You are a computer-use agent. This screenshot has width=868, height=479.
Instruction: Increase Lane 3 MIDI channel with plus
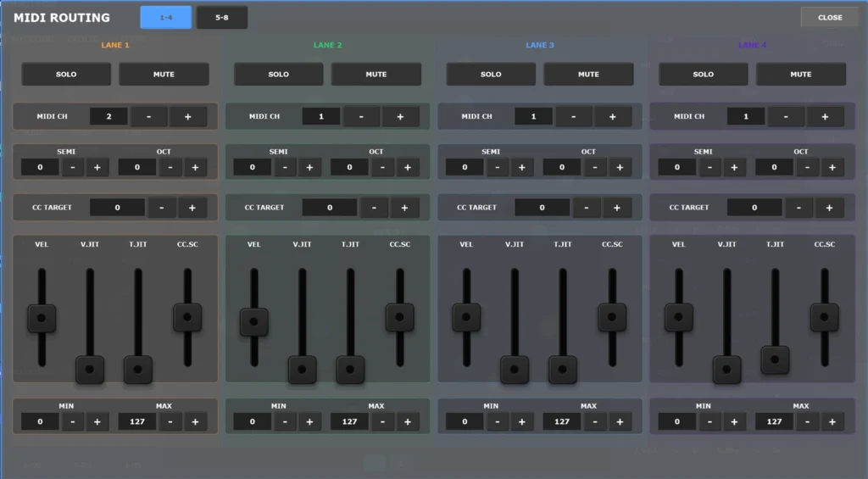612,116
